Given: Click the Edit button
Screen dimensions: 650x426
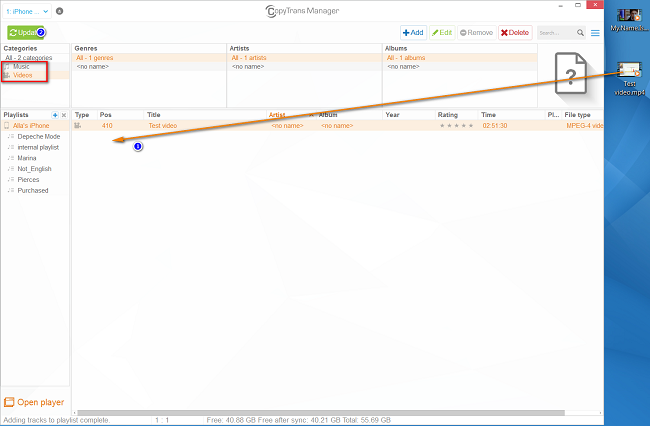Looking at the screenshot, I should click(x=442, y=32).
